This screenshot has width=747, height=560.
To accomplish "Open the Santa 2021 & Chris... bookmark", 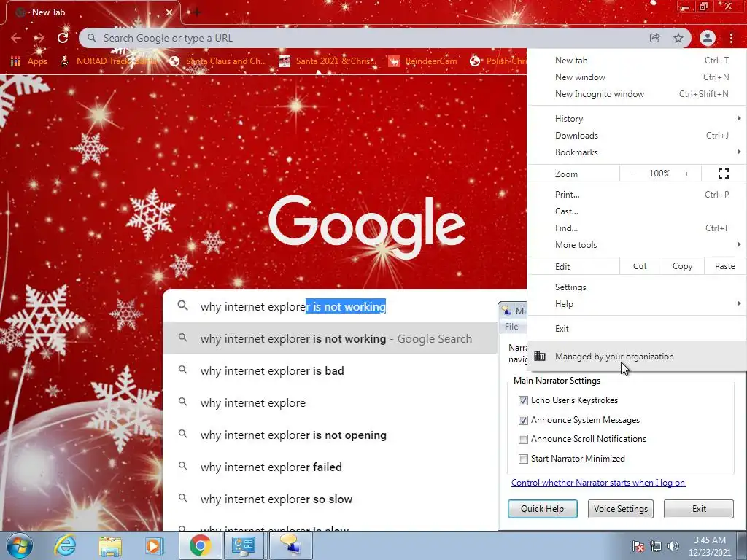I will pyautogui.click(x=328, y=61).
